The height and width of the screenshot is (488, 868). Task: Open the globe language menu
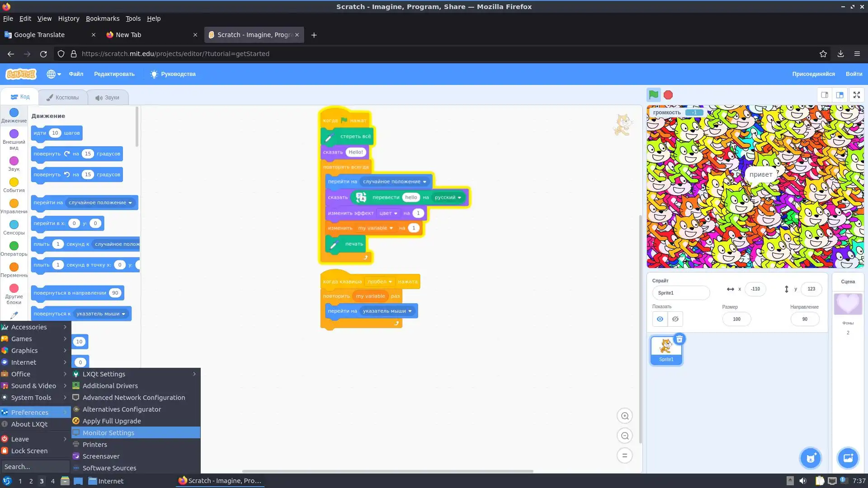coord(53,74)
